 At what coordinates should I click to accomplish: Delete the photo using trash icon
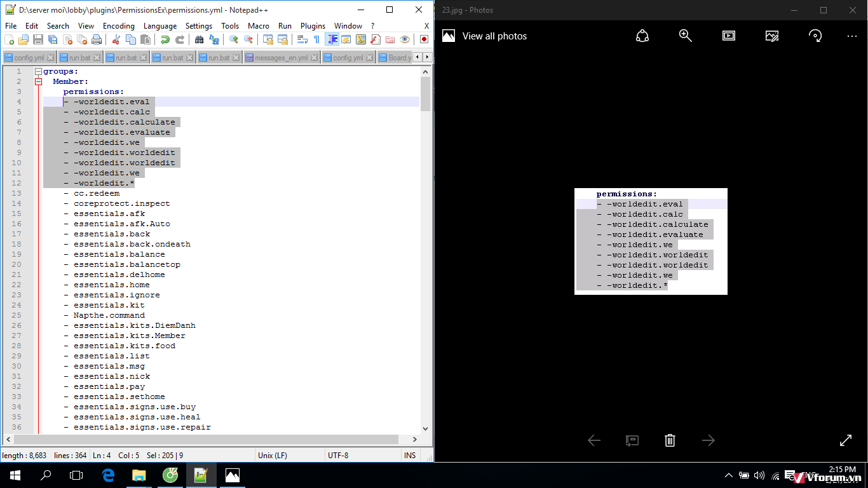click(670, 440)
